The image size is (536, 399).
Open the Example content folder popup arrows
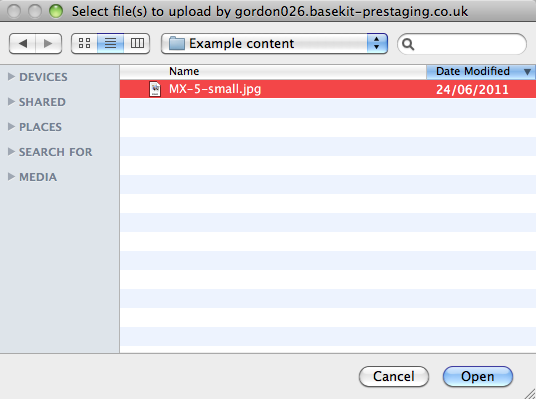click(x=377, y=43)
